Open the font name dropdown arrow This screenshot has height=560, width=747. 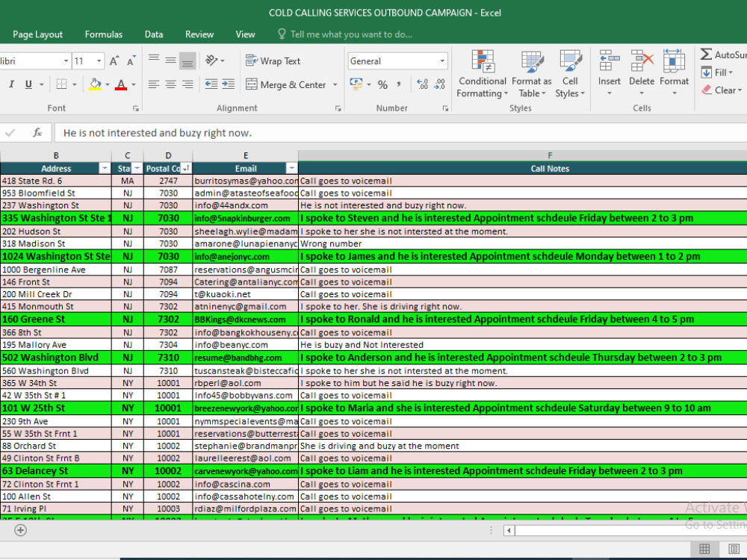(66, 61)
